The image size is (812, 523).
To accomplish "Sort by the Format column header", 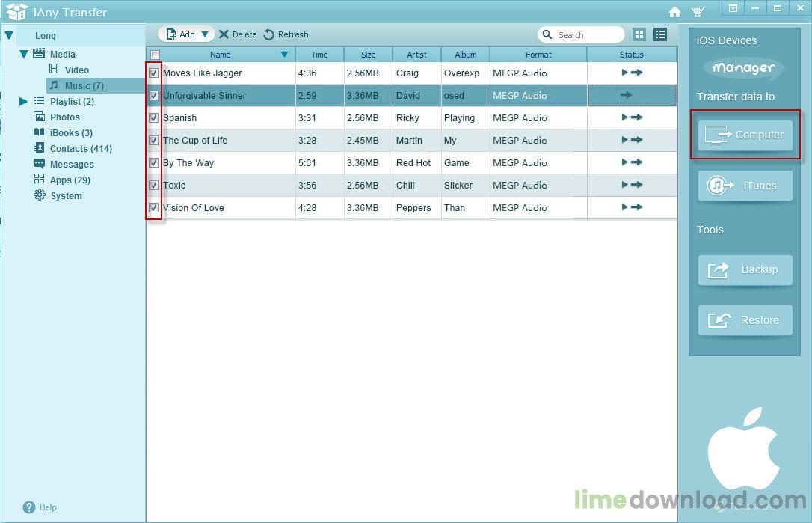I will pos(538,55).
